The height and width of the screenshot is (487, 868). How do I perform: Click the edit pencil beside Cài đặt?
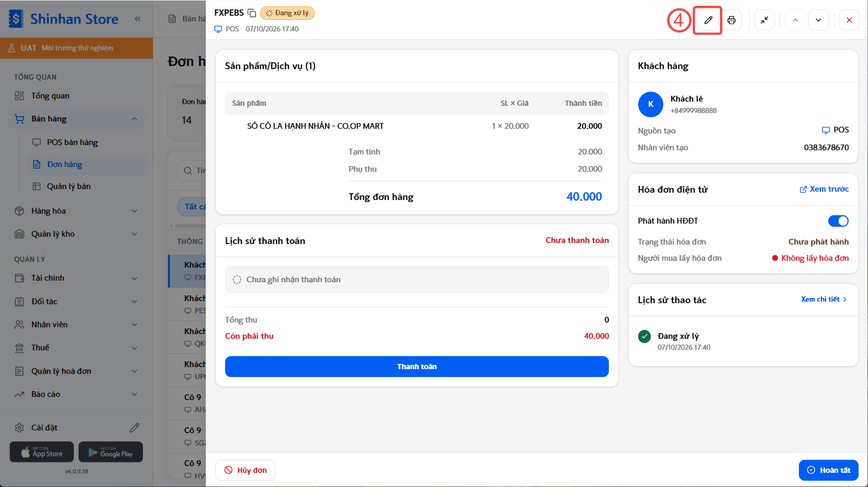135,428
